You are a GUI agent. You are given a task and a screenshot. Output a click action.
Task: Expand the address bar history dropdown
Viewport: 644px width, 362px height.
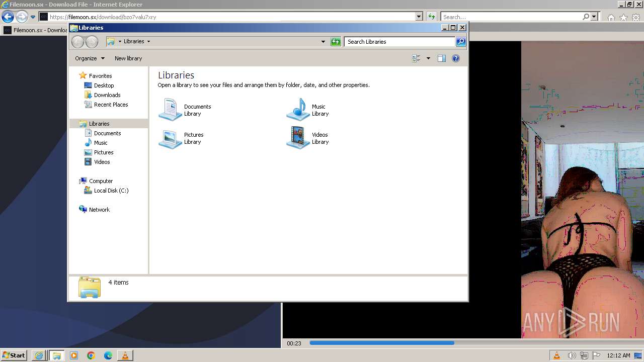click(323, 42)
